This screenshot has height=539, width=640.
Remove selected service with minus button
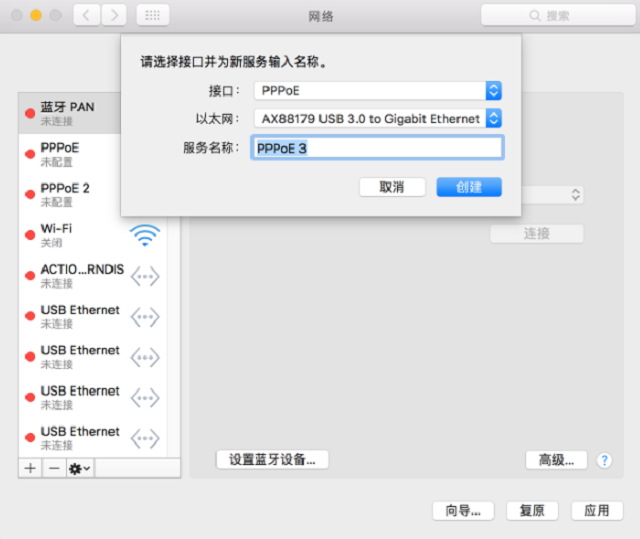(54, 468)
